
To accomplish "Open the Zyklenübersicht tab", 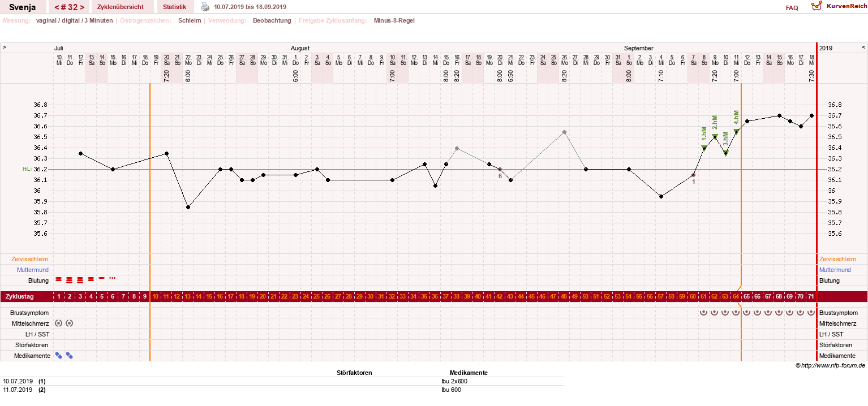I will click(x=122, y=7).
